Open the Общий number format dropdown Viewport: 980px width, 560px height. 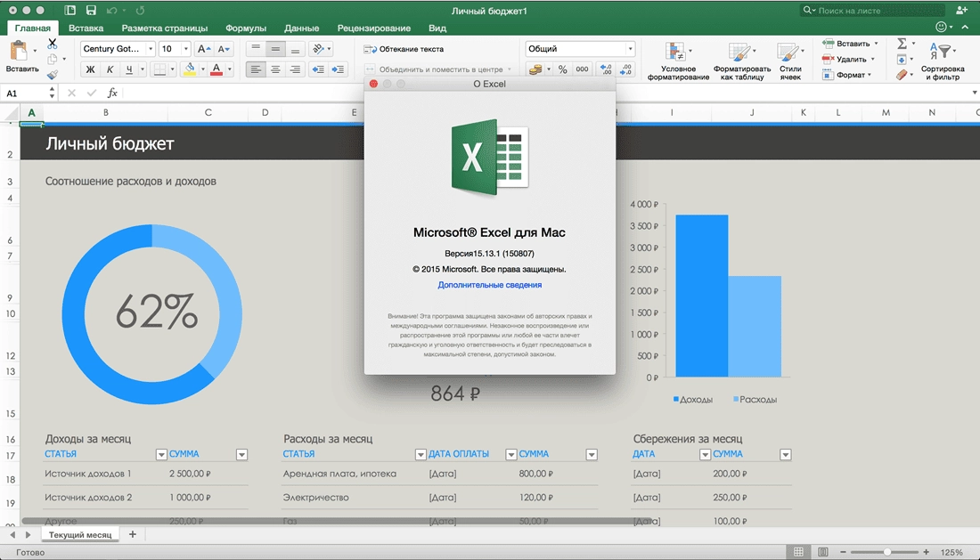pyautogui.click(x=630, y=49)
